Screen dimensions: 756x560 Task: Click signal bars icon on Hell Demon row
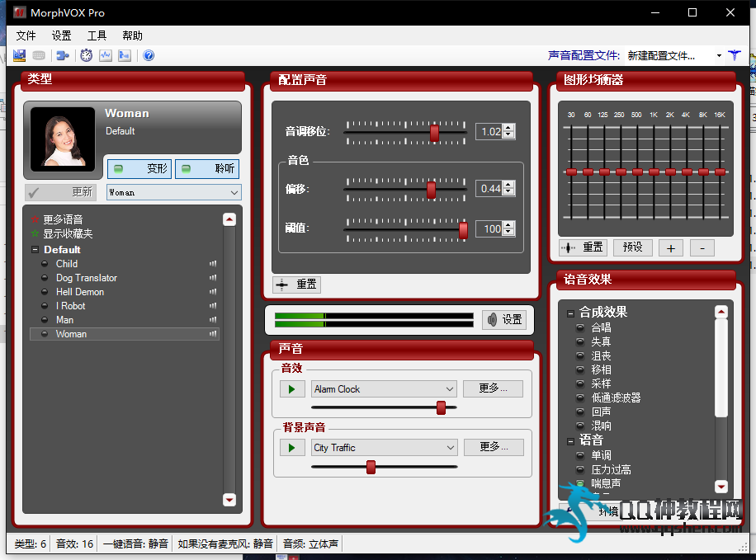[213, 292]
